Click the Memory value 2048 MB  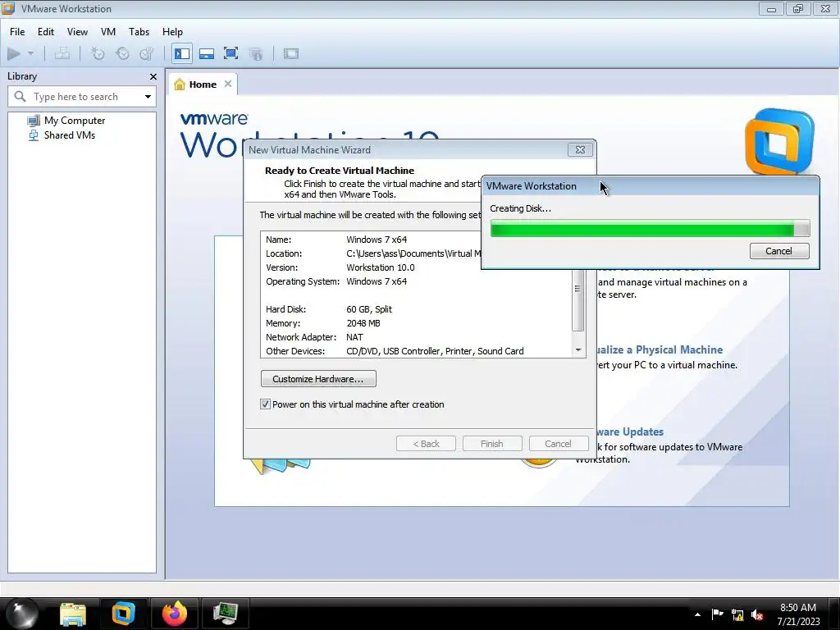click(x=363, y=323)
